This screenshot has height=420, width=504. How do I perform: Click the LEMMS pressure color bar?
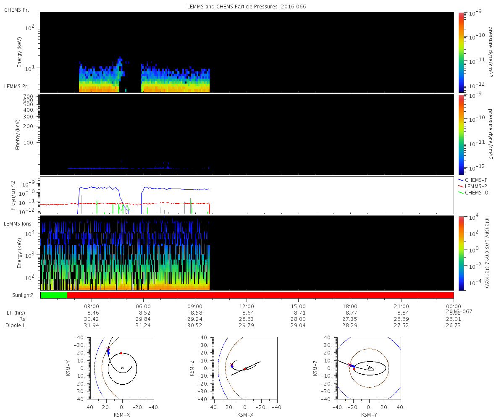click(461, 134)
